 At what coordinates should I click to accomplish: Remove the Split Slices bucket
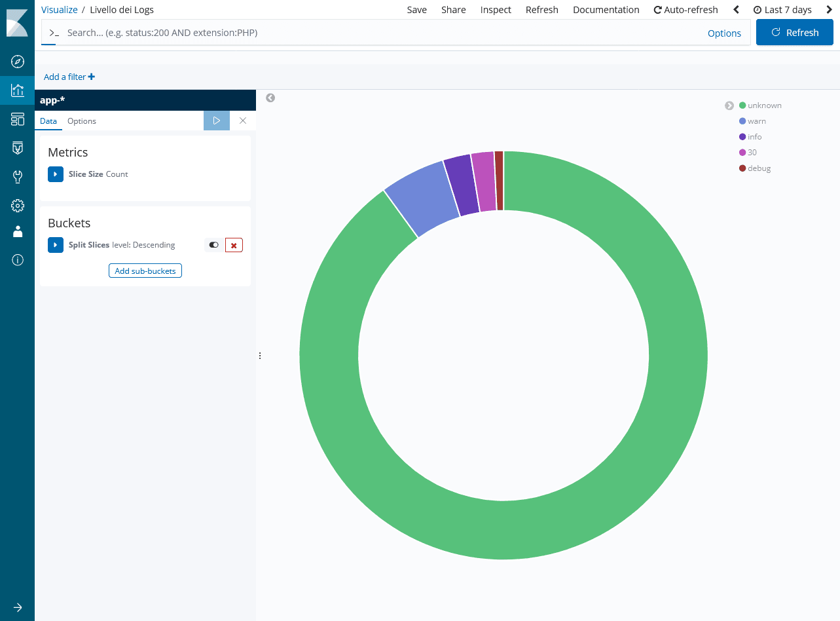tap(234, 245)
